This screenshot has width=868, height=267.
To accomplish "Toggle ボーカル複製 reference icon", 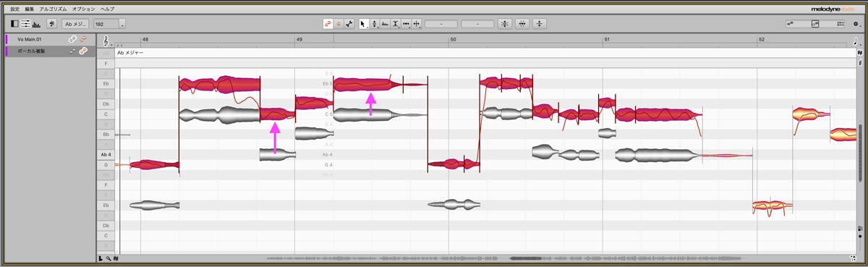I will [x=72, y=51].
